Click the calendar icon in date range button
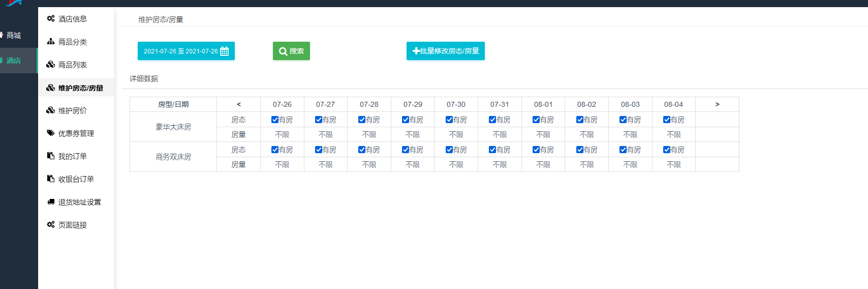868x289 pixels. coord(225,51)
